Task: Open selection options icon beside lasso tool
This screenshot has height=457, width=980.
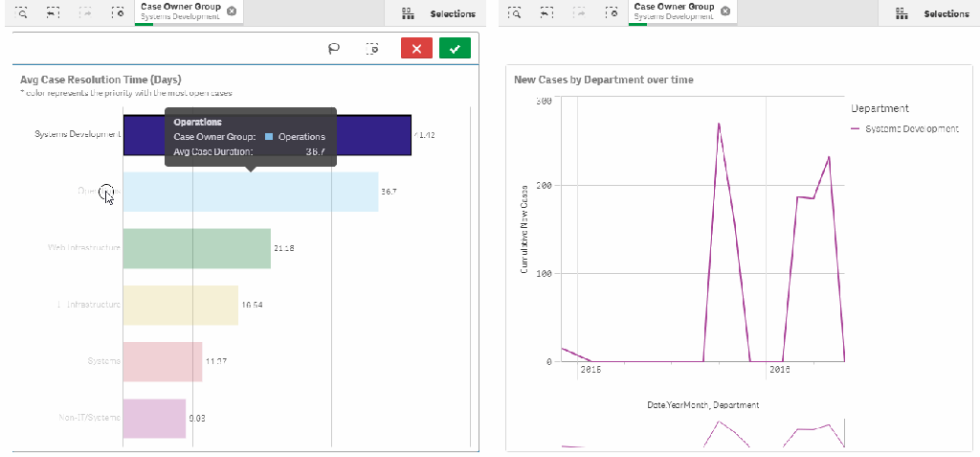Action: (x=372, y=48)
